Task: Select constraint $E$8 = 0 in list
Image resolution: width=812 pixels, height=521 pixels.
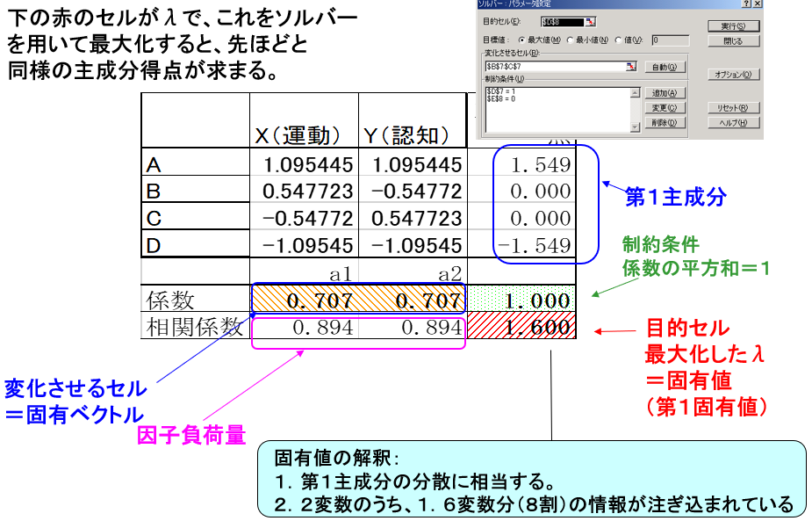Action: pos(501,98)
